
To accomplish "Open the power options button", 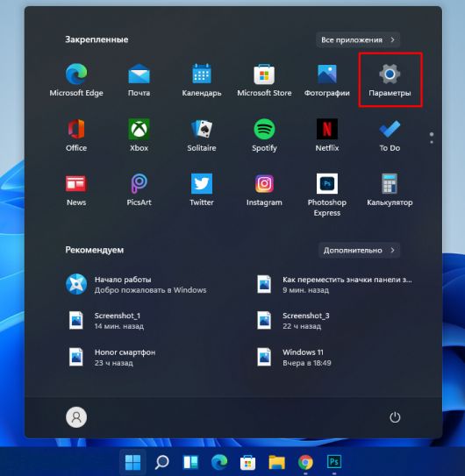I will coord(395,417).
